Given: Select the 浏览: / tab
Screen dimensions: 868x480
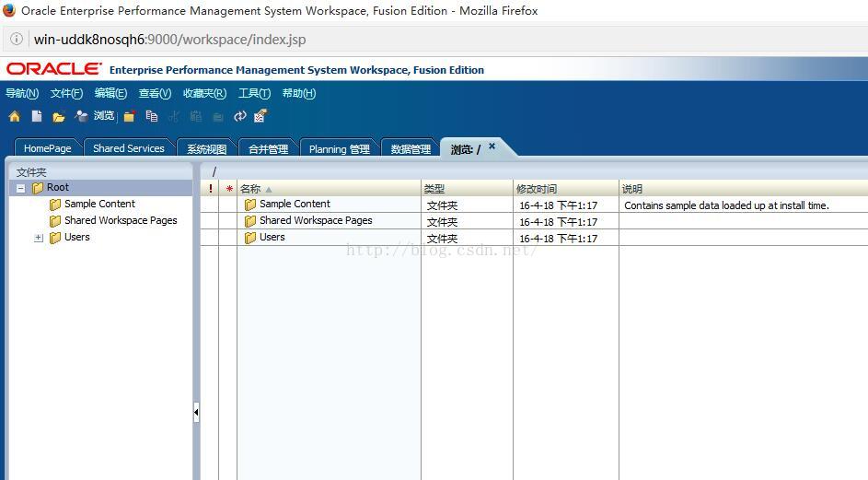Looking at the screenshot, I should pos(465,149).
